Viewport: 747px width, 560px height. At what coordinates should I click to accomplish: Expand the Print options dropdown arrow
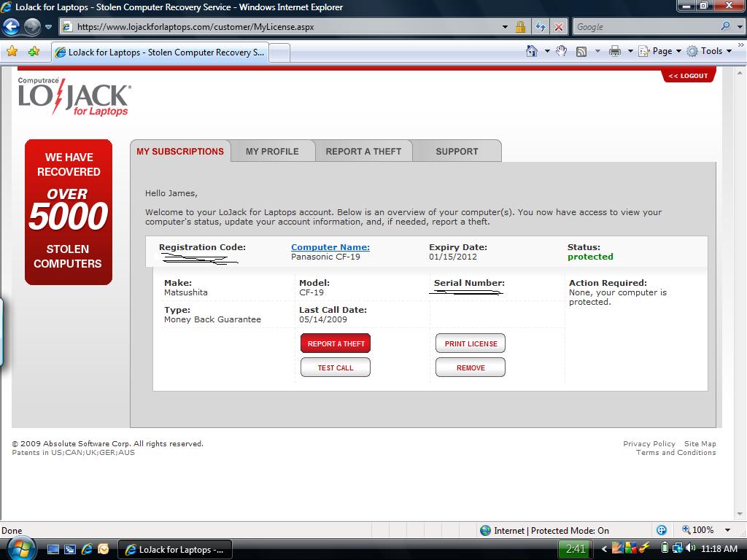click(630, 51)
